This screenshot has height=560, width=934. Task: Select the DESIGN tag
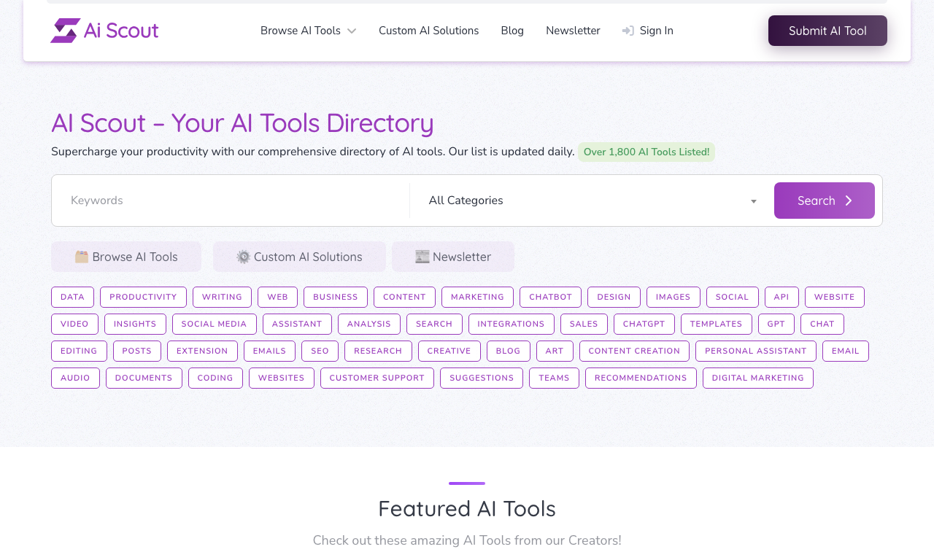tap(614, 297)
